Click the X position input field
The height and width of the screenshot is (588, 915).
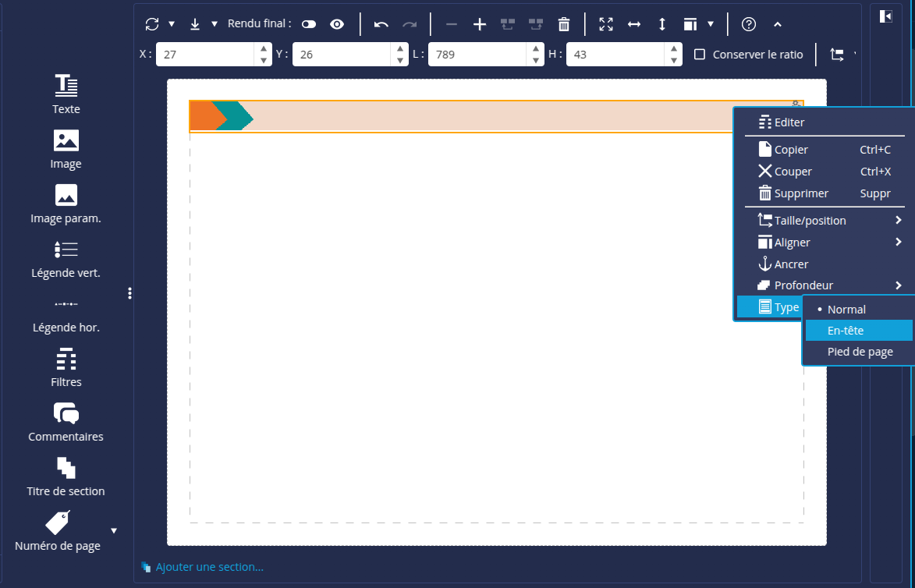tap(205, 55)
